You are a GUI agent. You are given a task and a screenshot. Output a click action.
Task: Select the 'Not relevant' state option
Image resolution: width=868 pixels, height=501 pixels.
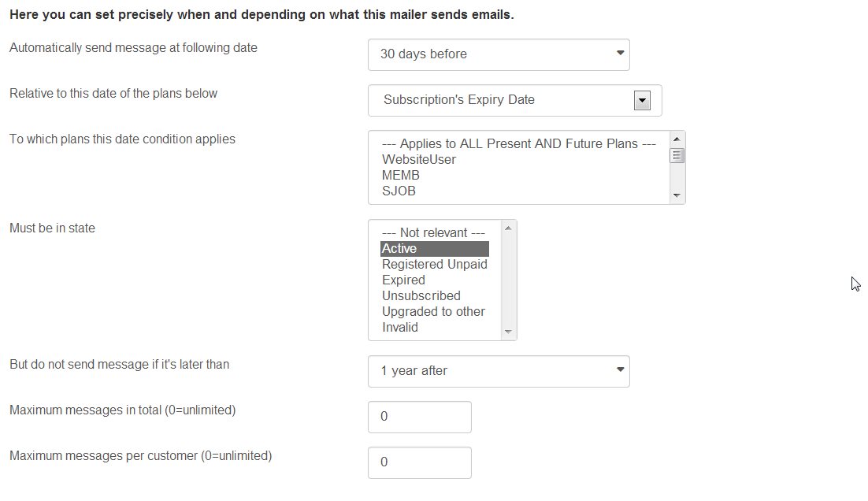point(435,232)
